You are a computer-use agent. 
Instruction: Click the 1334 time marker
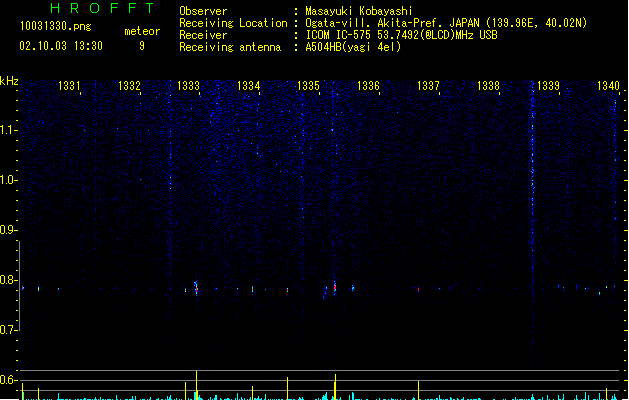click(x=248, y=86)
